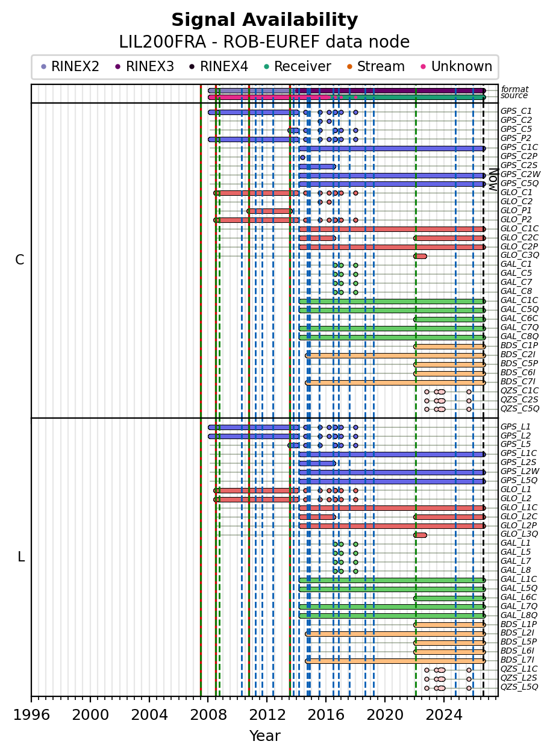Select the RINEX4 legend label

click(x=223, y=67)
